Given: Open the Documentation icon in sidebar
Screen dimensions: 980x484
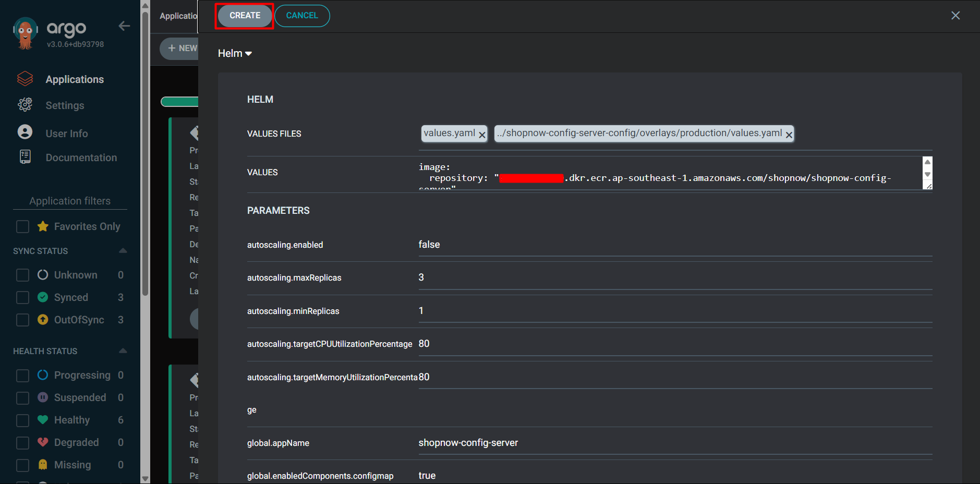Looking at the screenshot, I should click(x=25, y=156).
